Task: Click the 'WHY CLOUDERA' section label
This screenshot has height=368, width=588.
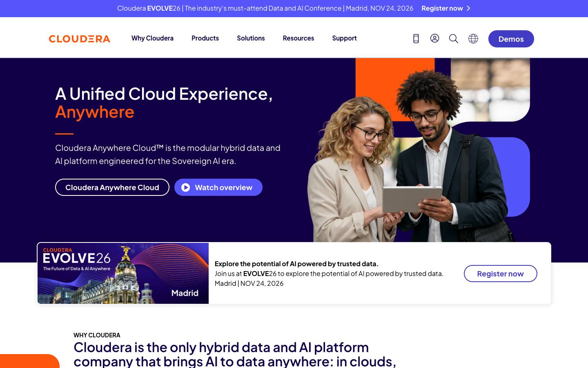Action: click(97, 335)
